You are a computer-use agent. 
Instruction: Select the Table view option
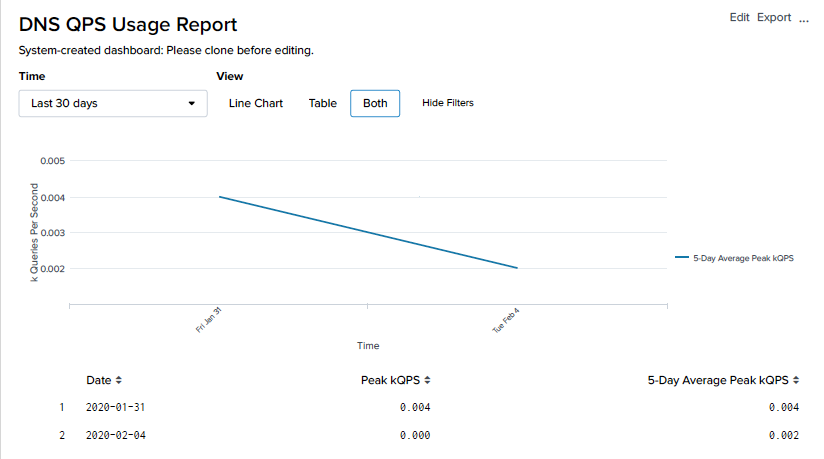click(323, 103)
